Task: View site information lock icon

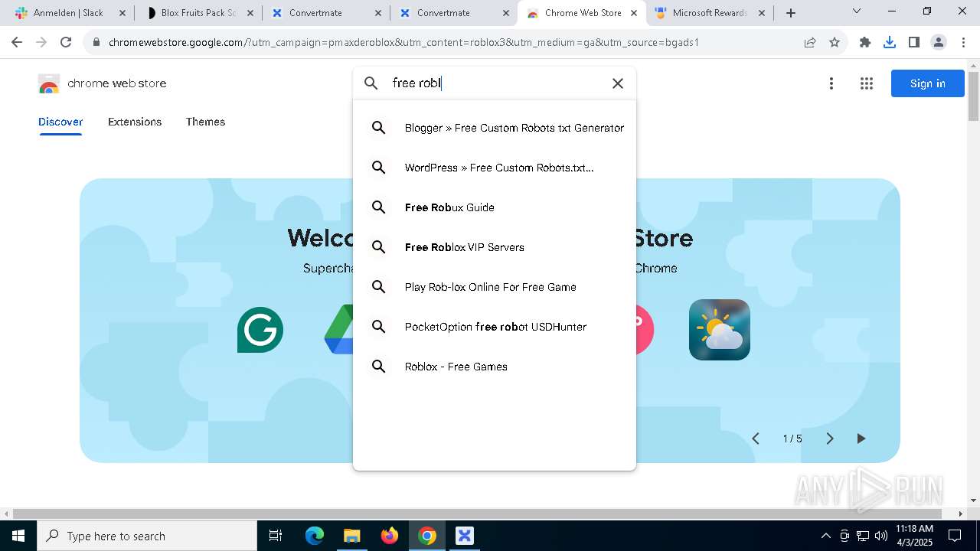Action: click(x=96, y=42)
